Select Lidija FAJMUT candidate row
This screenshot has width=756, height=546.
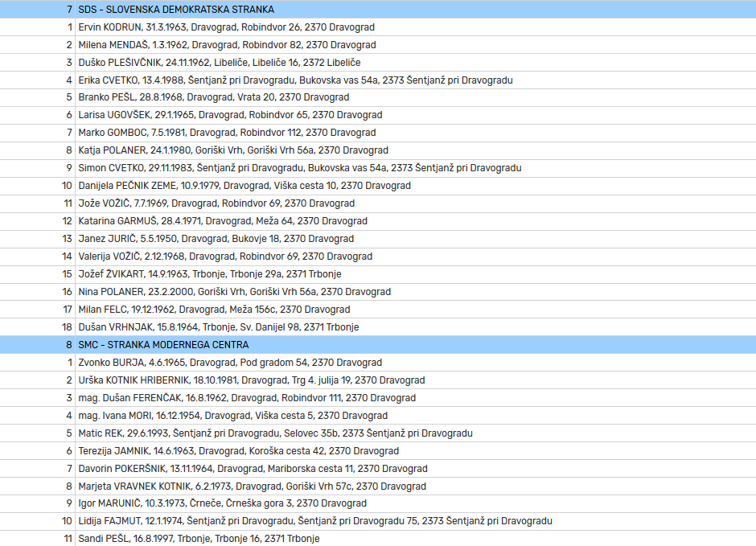(378, 521)
